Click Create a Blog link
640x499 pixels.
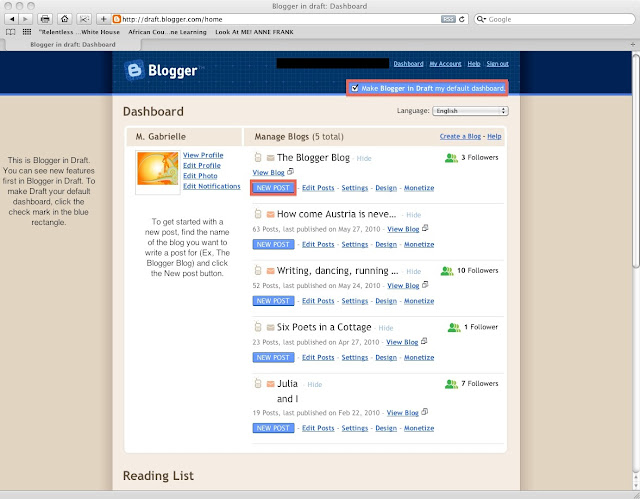460,136
